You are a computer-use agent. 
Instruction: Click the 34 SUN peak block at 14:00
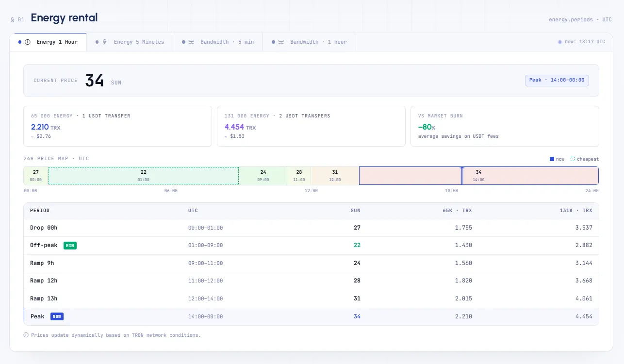478,176
